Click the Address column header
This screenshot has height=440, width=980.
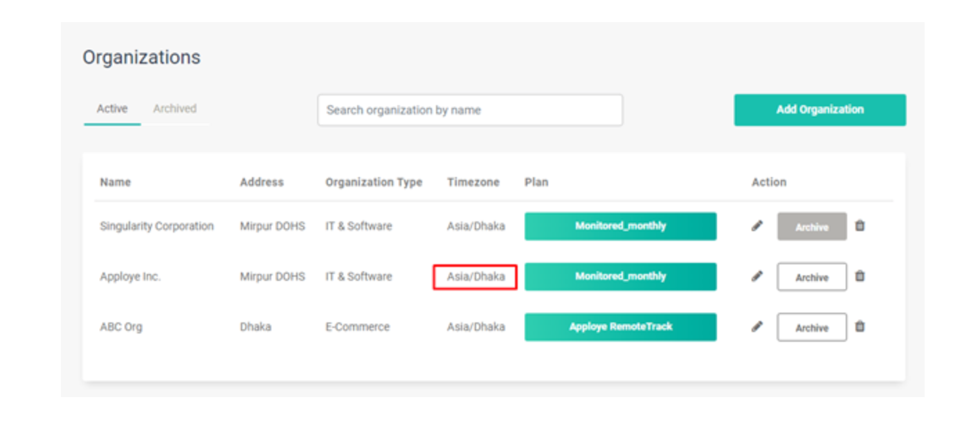(262, 182)
